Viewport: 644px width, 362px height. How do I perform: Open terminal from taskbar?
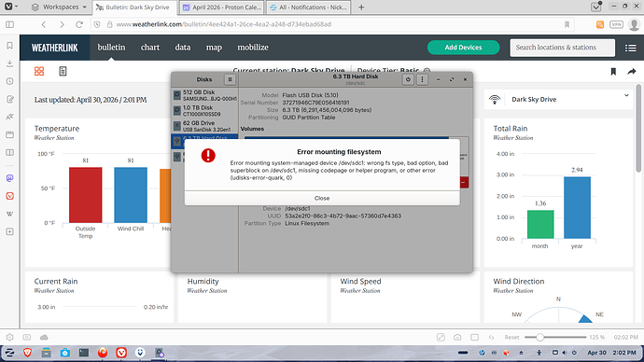(84, 353)
